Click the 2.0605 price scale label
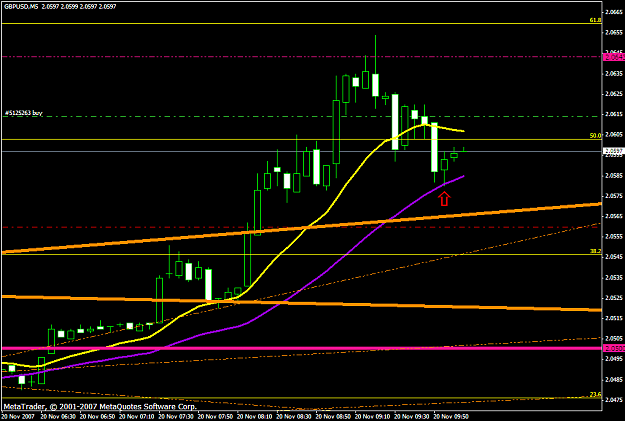The height and width of the screenshot is (421, 625). (x=614, y=134)
